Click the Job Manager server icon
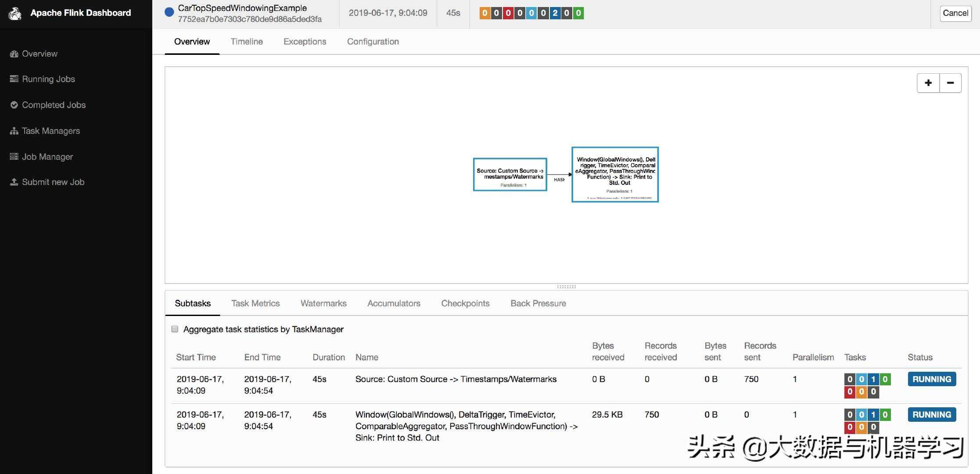 click(14, 157)
